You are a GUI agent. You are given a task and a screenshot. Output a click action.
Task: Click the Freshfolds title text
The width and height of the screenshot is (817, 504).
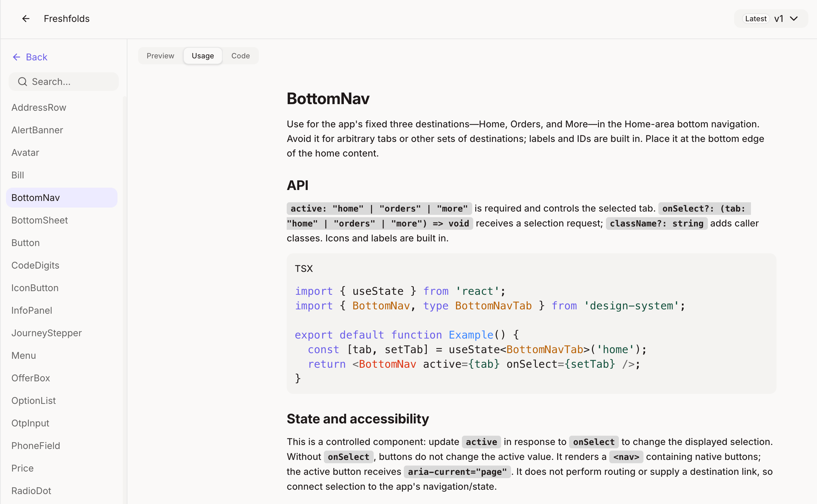pos(67,19)
